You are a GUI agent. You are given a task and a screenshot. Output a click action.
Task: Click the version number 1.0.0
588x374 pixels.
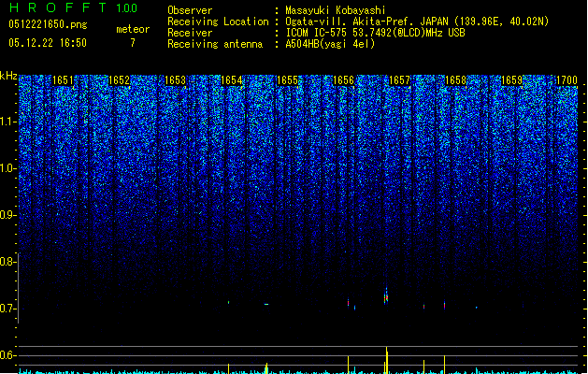point(126,8)
